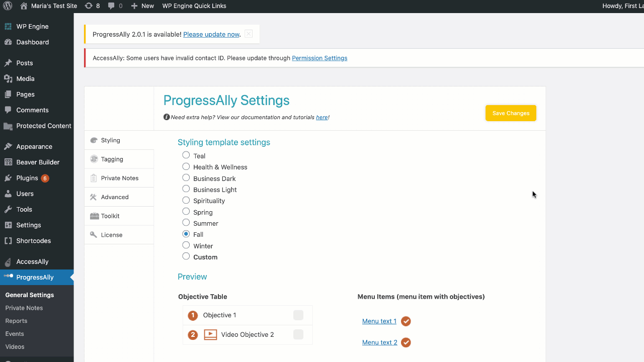Follow the Permission Settings link

(x=319, y=58)
